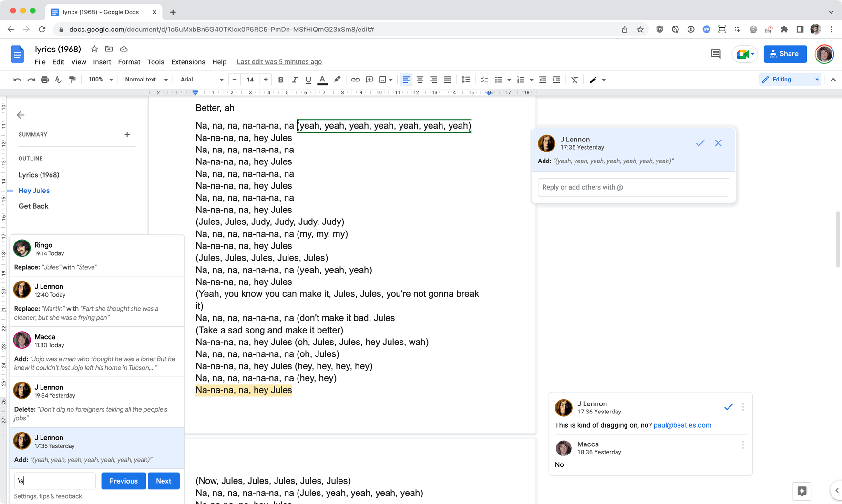This screenshot has width=842, height=504.
Task: Open the Edit menu
Action: point(58,62)
